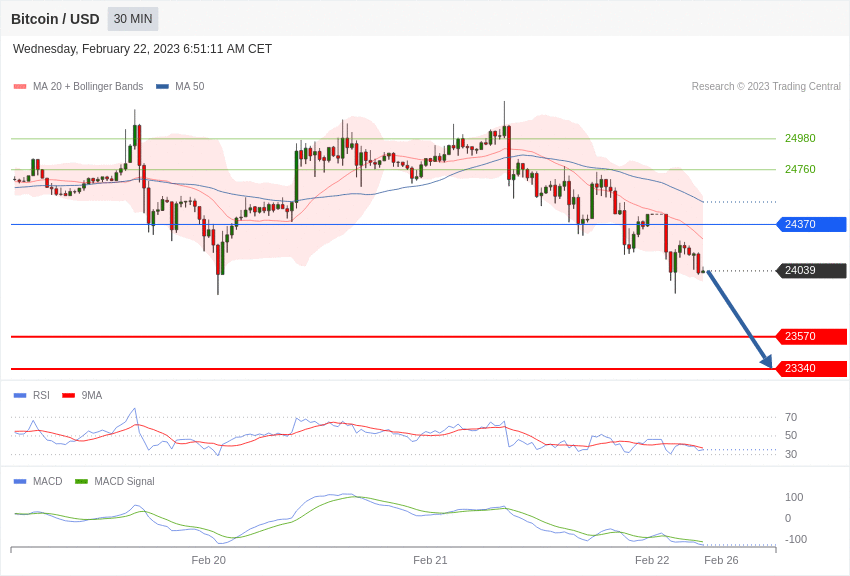Click the 24760 resistance level label
The width and height of the screenshot is (850, 576).
click(800, 169)
